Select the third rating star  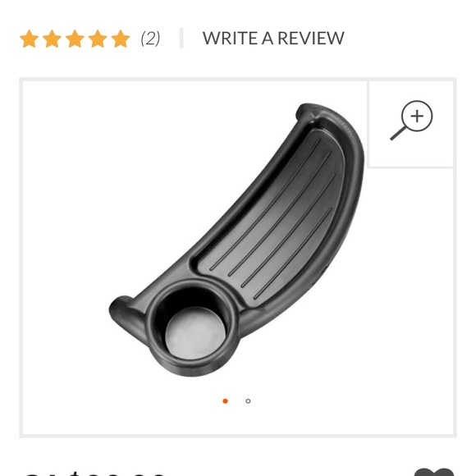(75, 39)
